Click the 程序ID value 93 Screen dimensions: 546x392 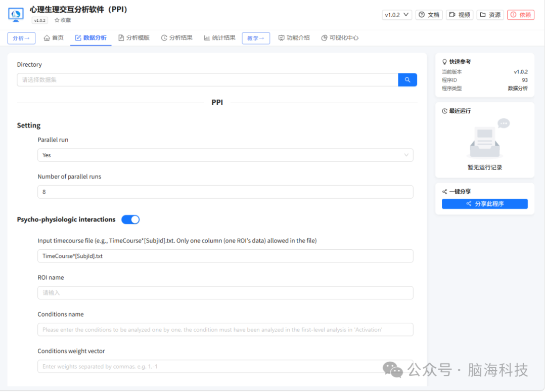(525, 80)
